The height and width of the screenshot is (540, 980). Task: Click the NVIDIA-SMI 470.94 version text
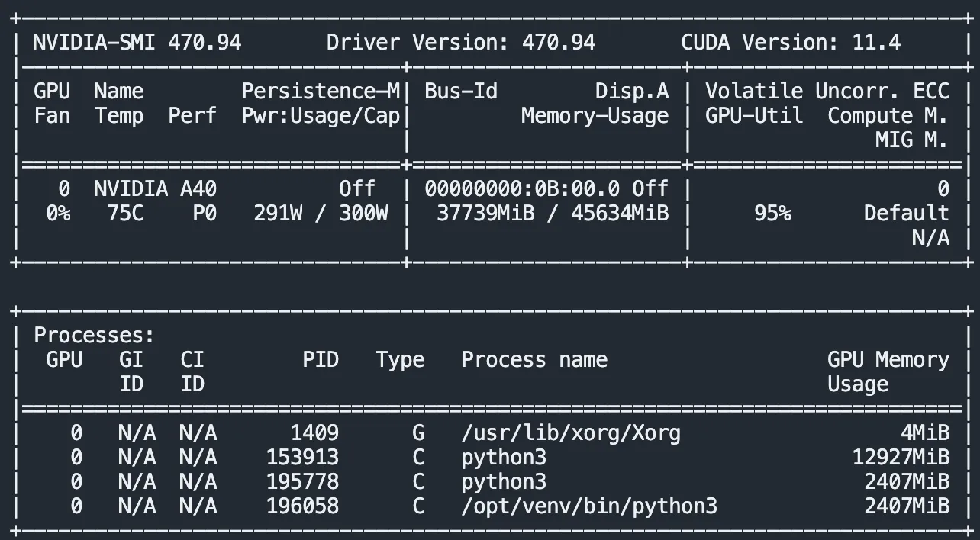pos(137,42)
